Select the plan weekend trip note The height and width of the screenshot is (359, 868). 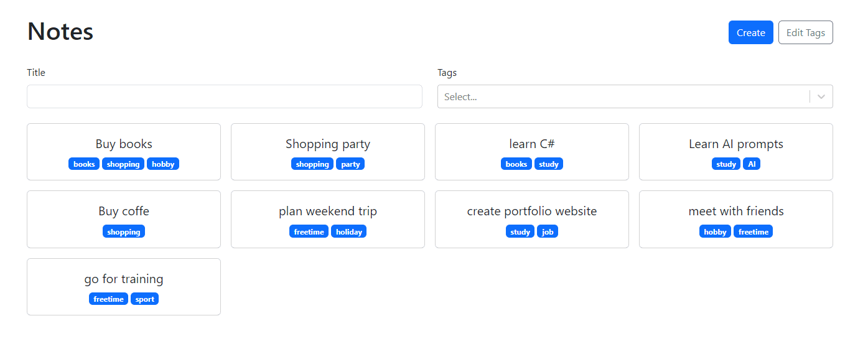(327, 212)
